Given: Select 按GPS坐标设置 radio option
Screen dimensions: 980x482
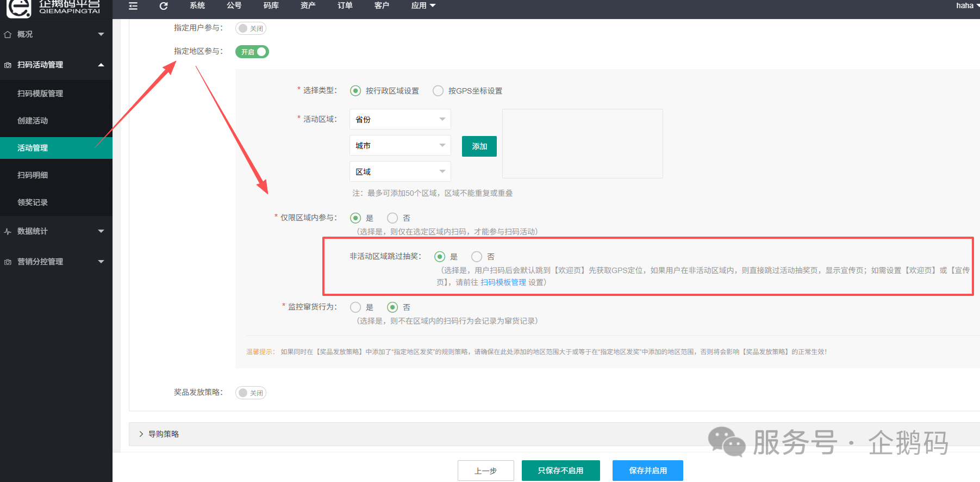Looking at the screenshot, I should pos(438,91).
